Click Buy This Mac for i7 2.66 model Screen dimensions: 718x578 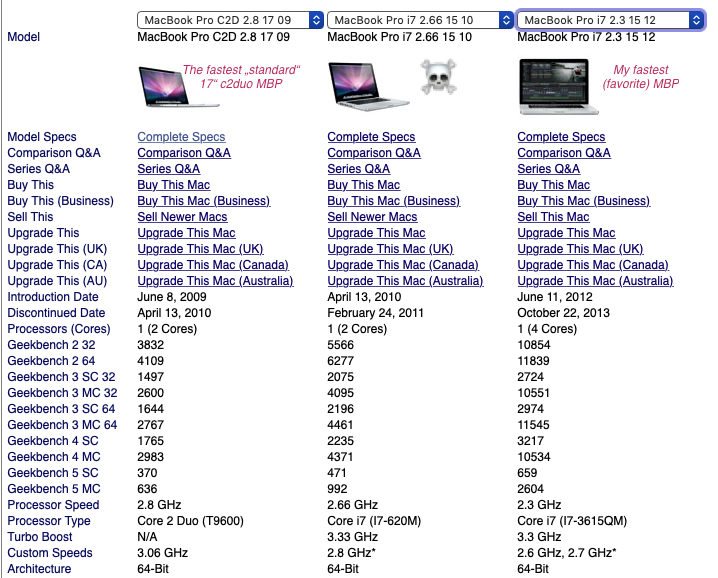click(x=364, y=185)
